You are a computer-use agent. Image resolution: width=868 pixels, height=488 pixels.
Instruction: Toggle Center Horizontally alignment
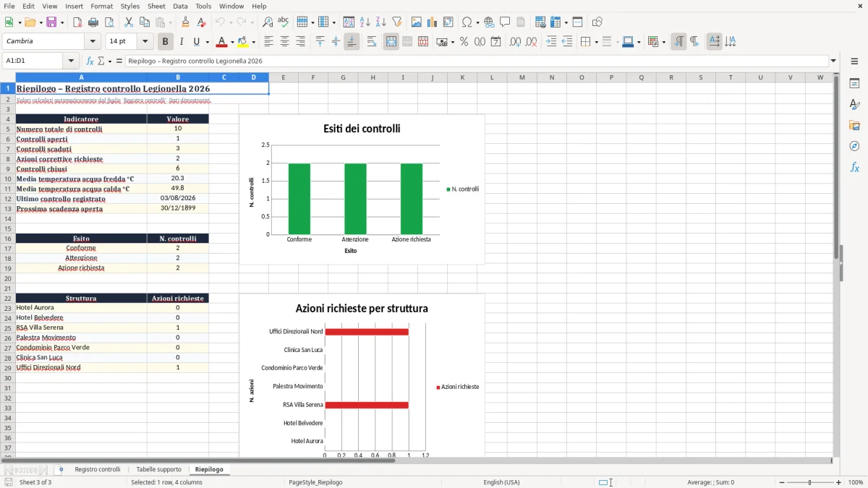284,42
